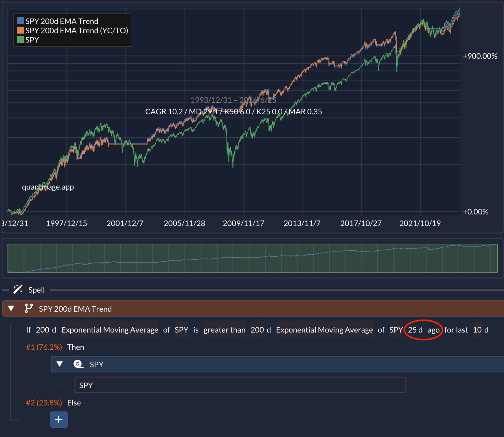Open second Exponential Moving Average indicator dropdown
Screen dimensions: 504x437
324,330
